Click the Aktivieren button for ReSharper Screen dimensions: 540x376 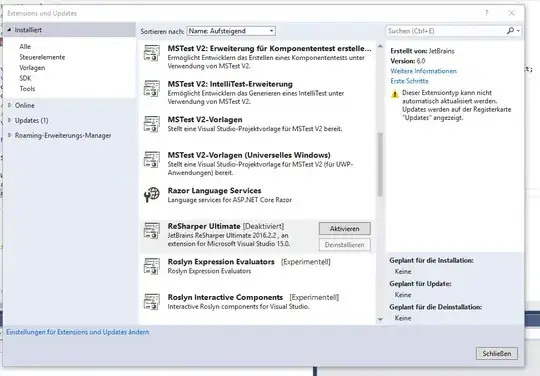[x=345, y=229]
